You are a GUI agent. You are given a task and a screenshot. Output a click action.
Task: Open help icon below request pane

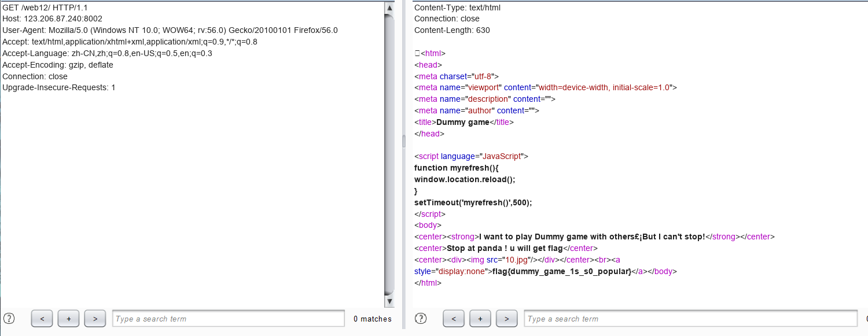click(x=9, y=319)
